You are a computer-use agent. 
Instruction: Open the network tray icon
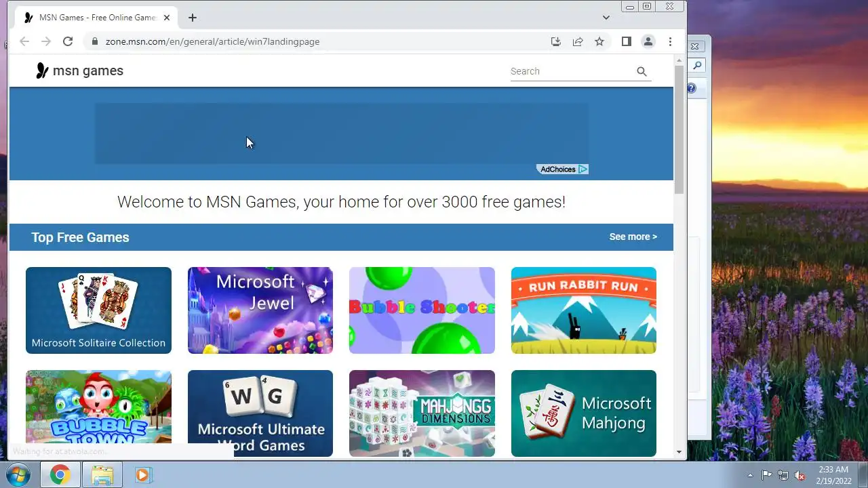click(783, 475)
